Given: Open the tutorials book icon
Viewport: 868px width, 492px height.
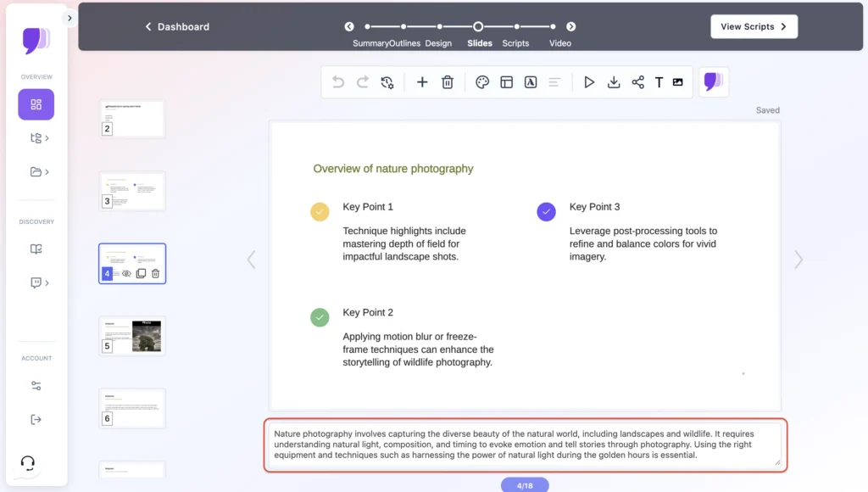Looking at the screenshot, I should click(36, 249).
